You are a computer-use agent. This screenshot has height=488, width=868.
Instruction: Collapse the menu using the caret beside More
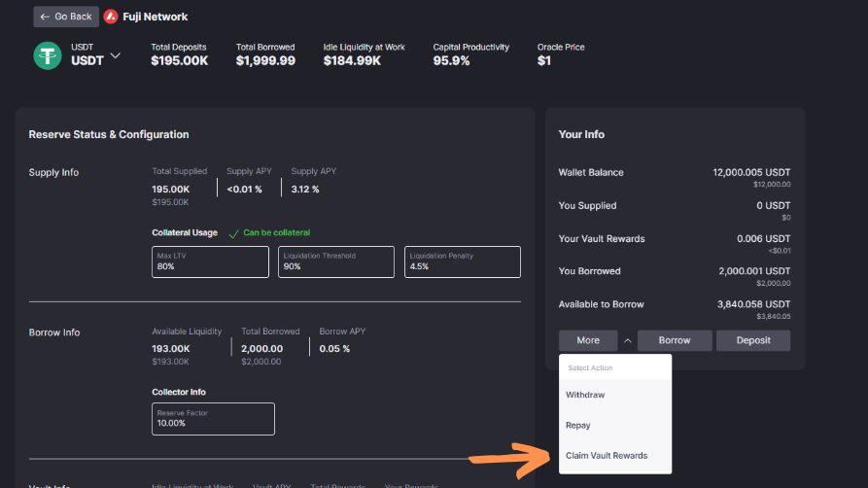(x=627, y=340)
